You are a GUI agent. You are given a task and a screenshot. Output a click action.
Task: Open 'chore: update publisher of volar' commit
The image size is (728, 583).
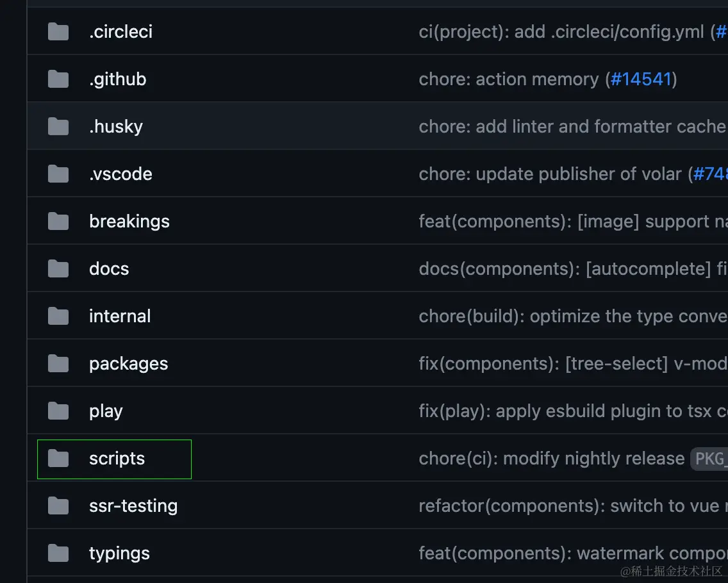(550, 174)
